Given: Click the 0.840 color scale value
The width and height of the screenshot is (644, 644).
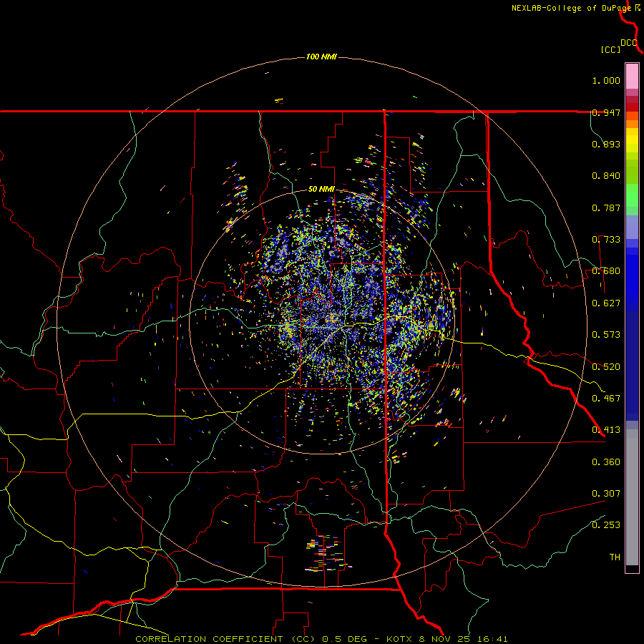Looking at the screenshot, I should [x=606, y=176].
